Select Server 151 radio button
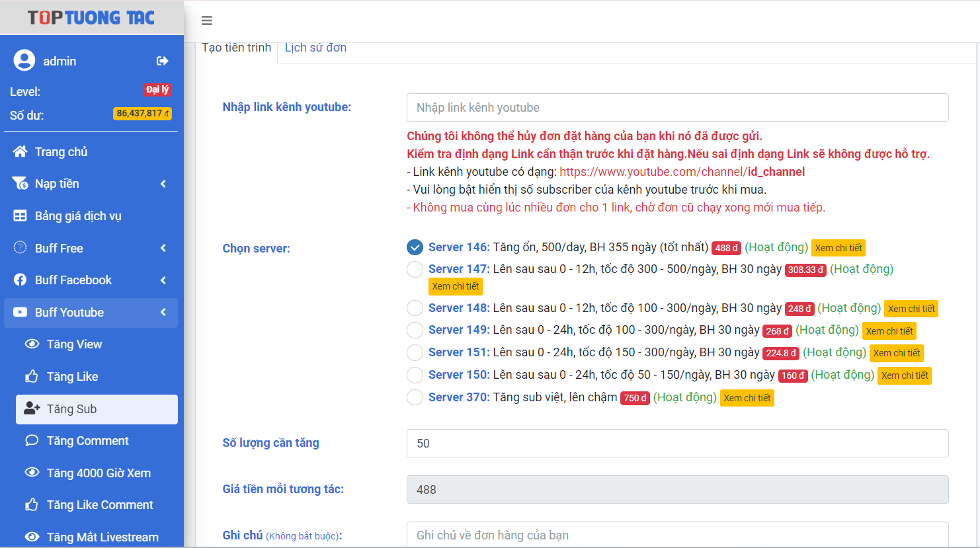Viewport: 980px width, 548px height. (415, 352)
